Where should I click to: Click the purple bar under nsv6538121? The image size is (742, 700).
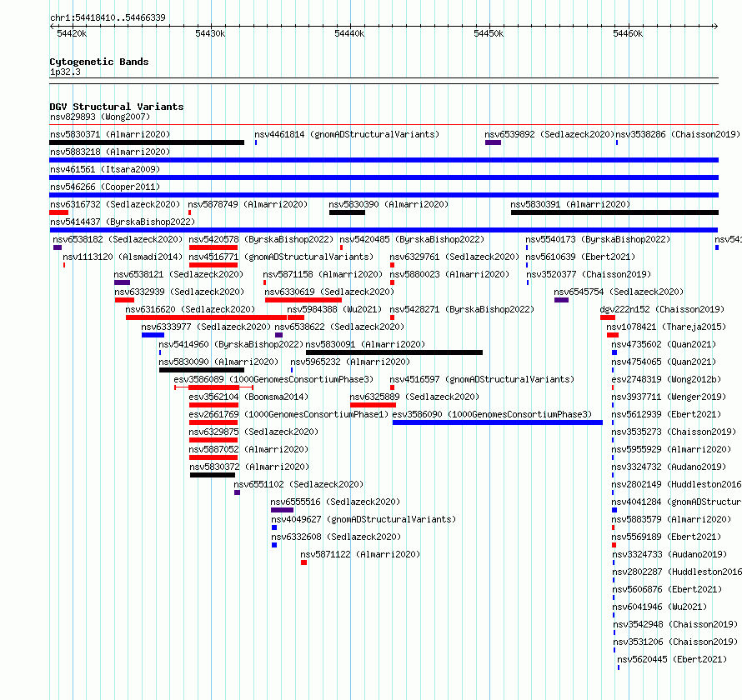(x=122, y=282)
